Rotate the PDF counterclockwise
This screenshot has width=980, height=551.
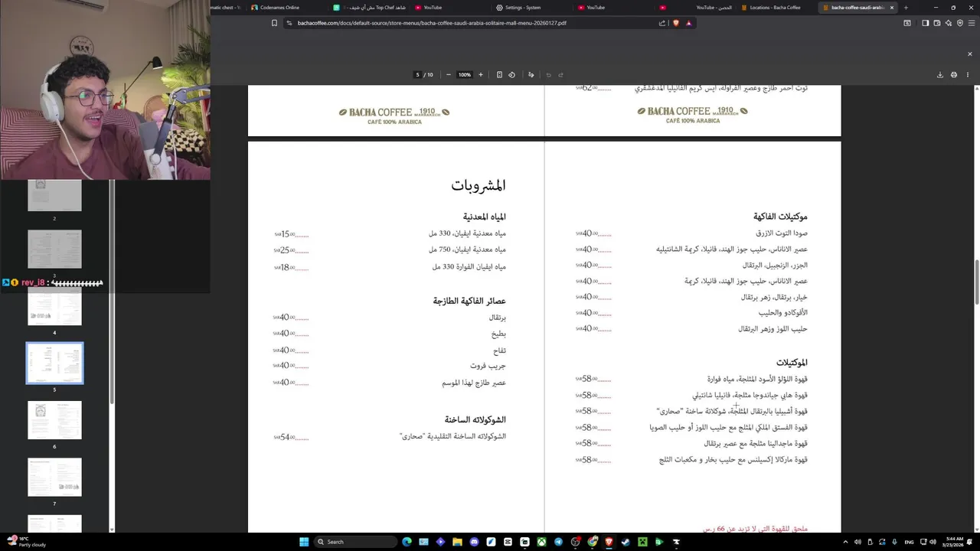tap(511, 75)
